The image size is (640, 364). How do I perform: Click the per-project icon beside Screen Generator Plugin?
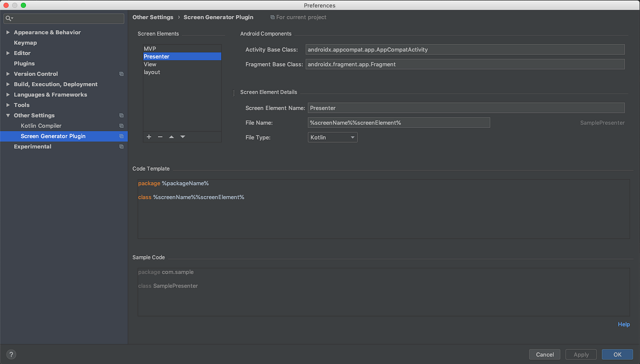click(121, 136)
